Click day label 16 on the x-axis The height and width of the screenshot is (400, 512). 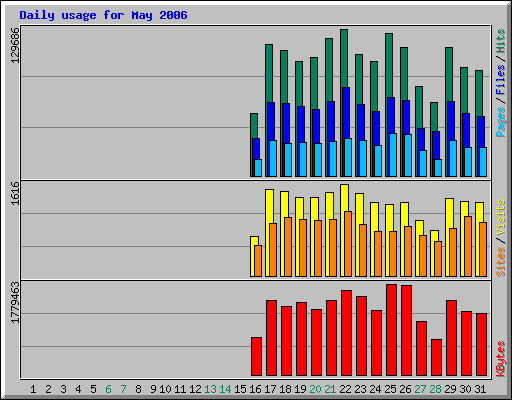[255, 389]
